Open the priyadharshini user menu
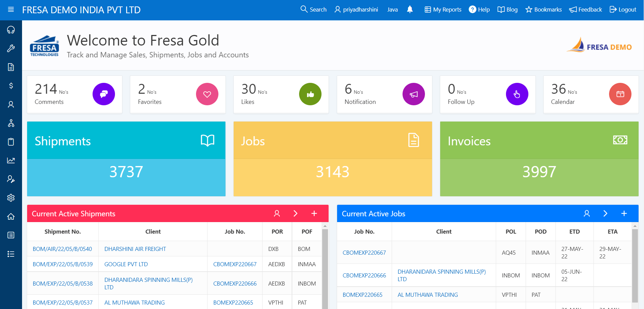644x309 pixels. click(356, 10)
